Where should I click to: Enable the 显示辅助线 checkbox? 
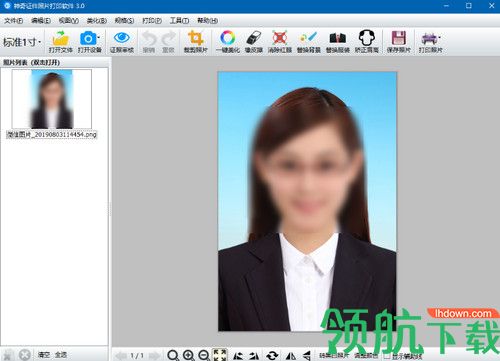click(387, 356)
